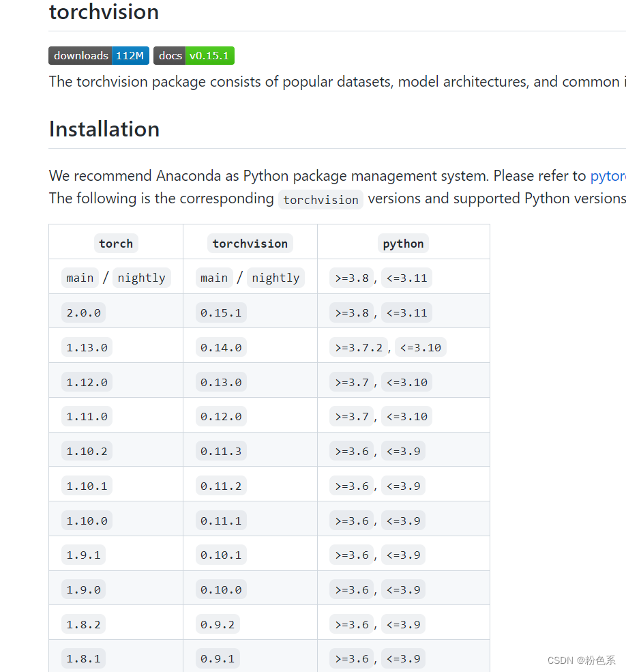Click the downloads 112M badge
This screenshot has height=672, width=626.
point(98,55)
